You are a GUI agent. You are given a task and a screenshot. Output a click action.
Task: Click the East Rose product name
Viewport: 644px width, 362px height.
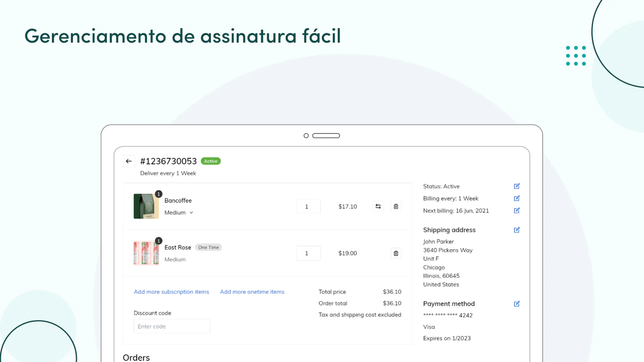178,247
